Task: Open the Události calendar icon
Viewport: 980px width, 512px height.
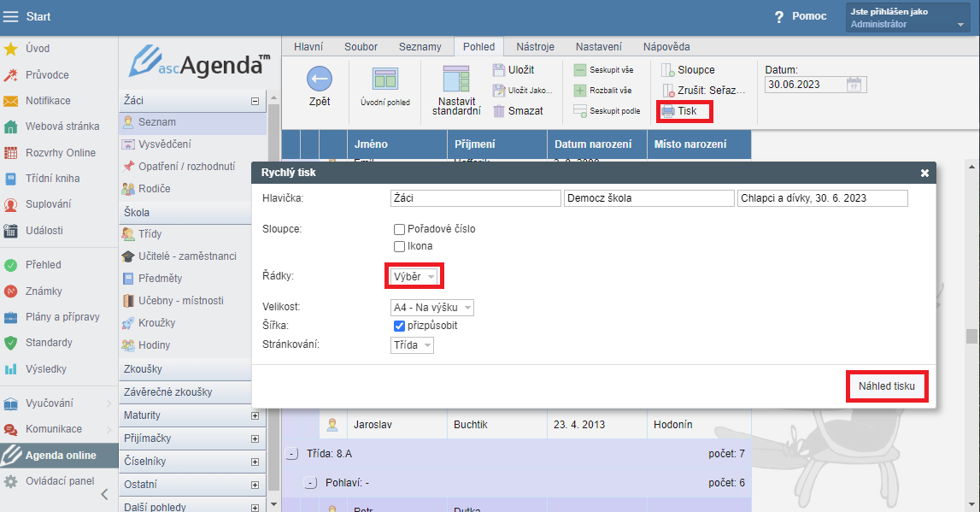Action: pyautogui.click(x=10, y=231)
